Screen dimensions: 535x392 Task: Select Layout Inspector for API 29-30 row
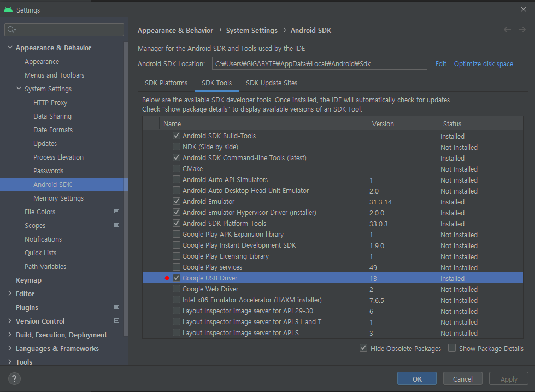click(x=333, y=311)
